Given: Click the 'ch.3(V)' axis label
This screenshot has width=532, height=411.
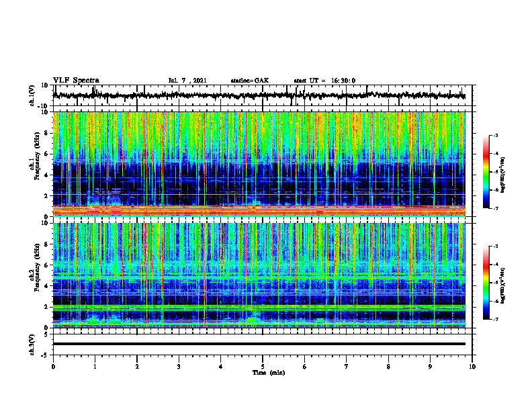Looking at the screenshot, I should tap(32, 345).
